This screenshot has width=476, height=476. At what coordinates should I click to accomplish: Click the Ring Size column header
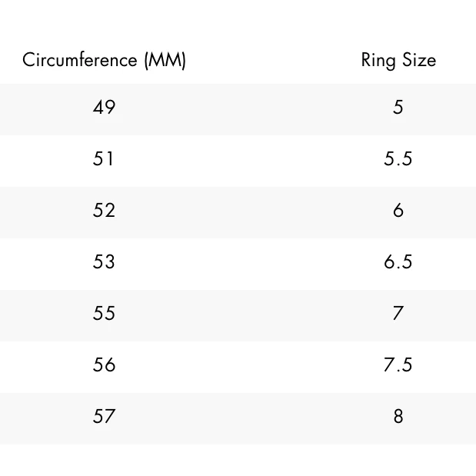pyautogui.click(x=398, y=60)
